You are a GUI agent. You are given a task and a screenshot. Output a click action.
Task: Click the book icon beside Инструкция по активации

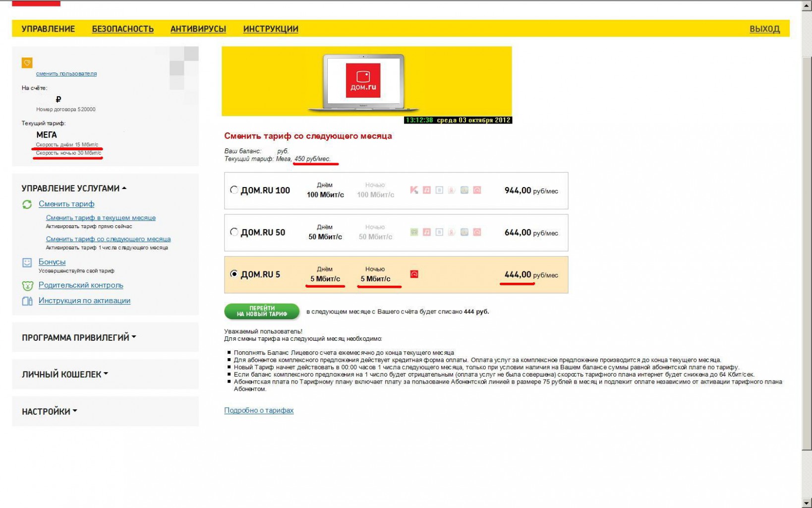(x=27, y=301)
